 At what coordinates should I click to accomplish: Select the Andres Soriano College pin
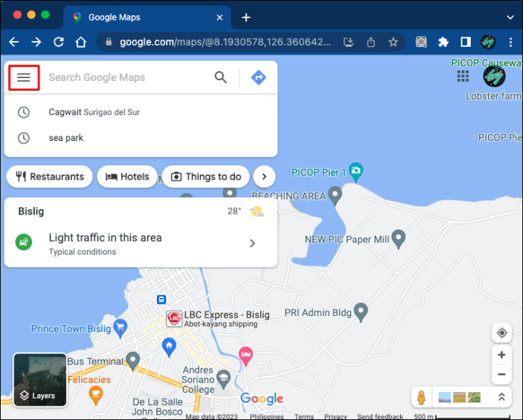point(223,379)
